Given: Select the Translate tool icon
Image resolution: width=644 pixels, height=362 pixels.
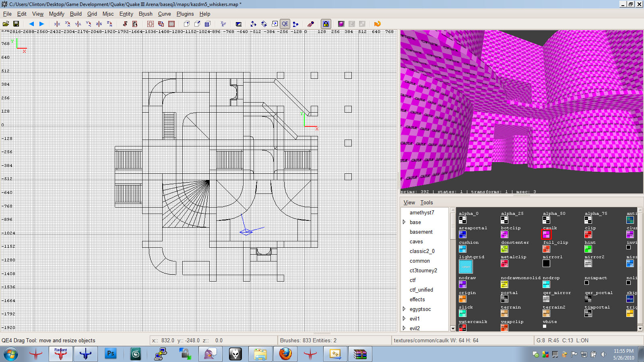Looking at the screenshot, I should pos(253,24).
